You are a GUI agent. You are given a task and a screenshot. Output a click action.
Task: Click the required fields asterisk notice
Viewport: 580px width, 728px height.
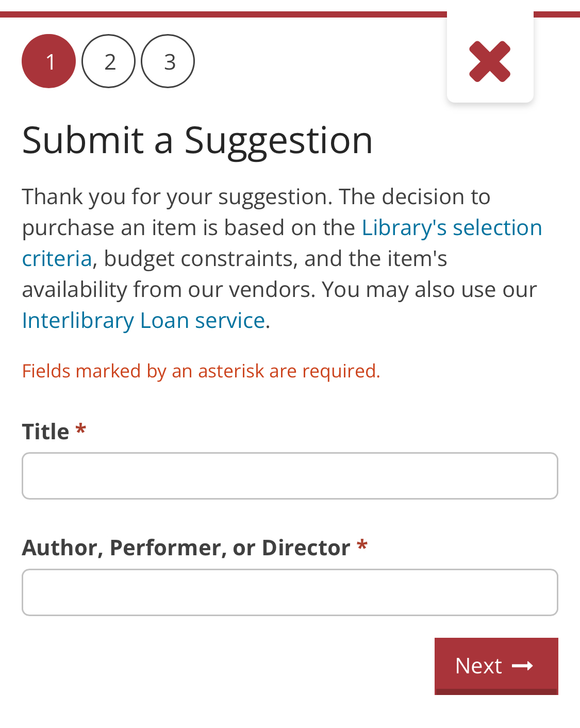pos(201,371)
